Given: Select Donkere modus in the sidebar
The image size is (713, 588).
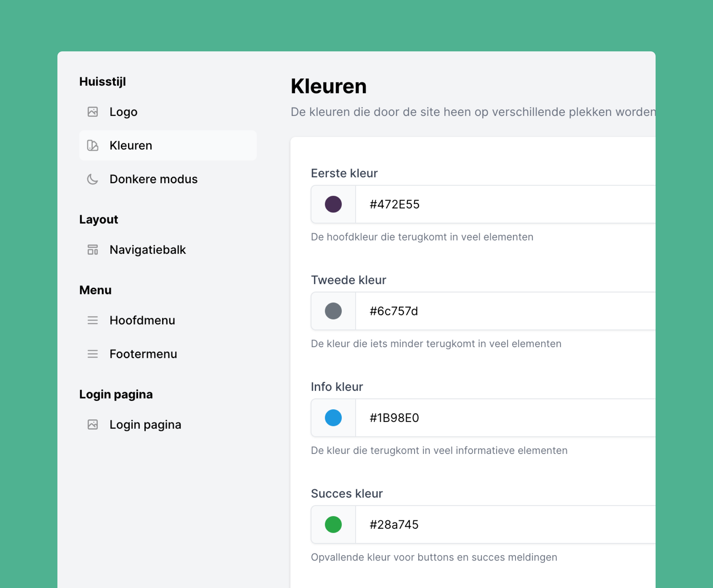Looking at the screenshot, I should tap(153, 179).
